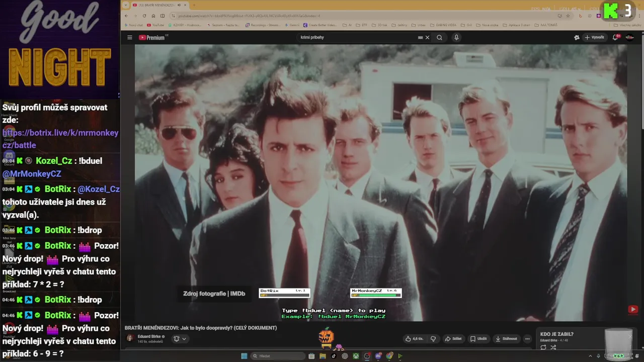Click the red YouTube info-card icon on video
The image size is (644, 362).
click(x=633, y=310)
